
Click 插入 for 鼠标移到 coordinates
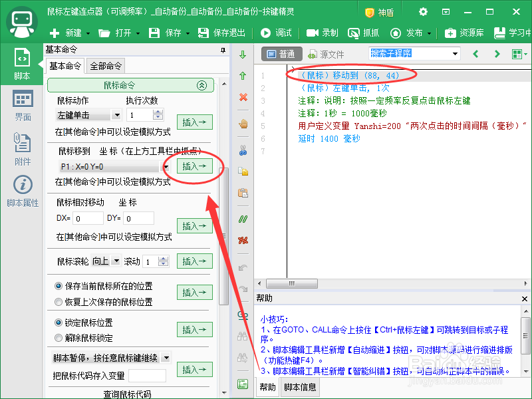click(x=195, y=166)
